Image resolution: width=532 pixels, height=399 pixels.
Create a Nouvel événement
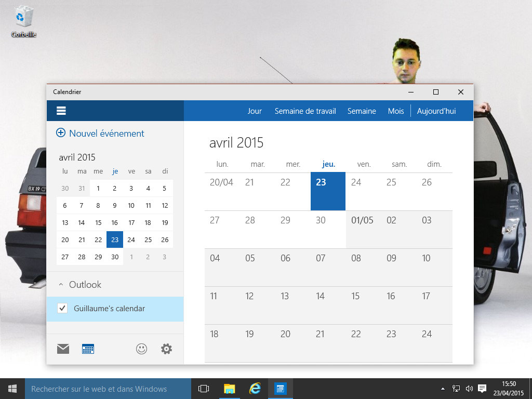[100, 134]
